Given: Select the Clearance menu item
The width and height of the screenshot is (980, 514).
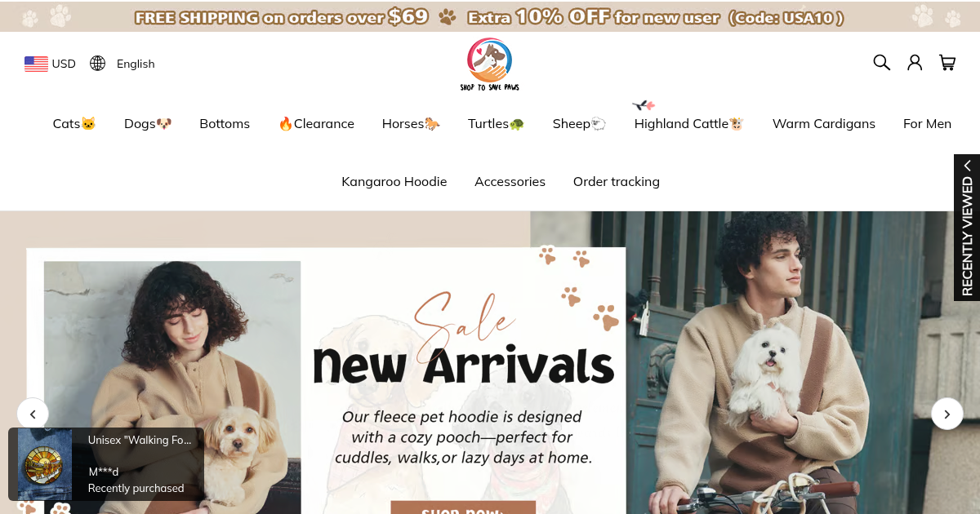Looking at the screenshot, I should [316, 124].
